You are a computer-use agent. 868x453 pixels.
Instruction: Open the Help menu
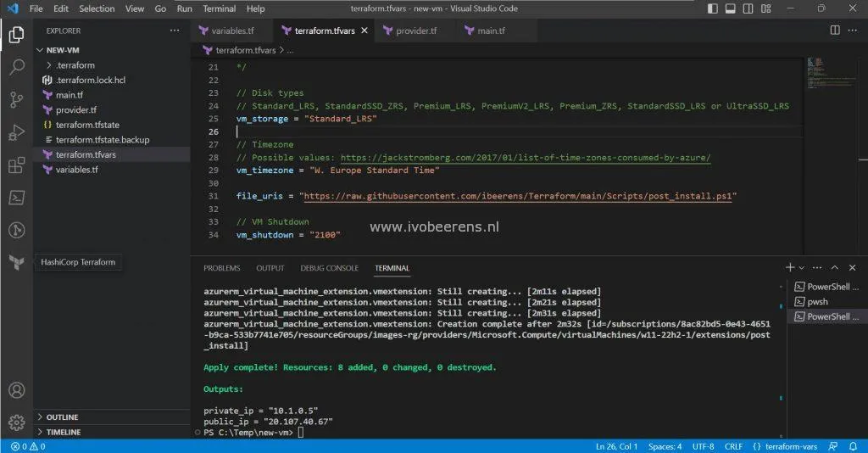click(256, 8)
